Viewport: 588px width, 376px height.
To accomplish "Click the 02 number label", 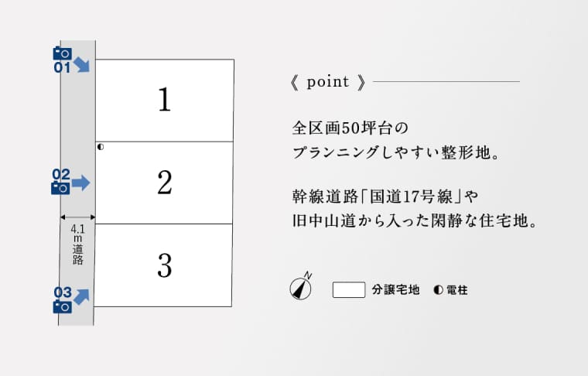I will 61,174.
